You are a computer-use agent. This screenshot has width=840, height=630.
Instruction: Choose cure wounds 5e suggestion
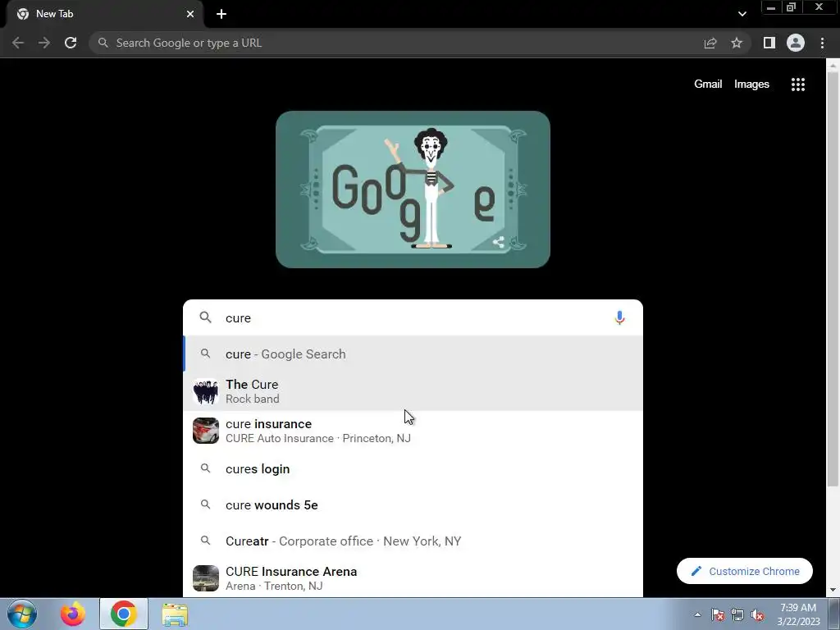click(x=413, y=504)
